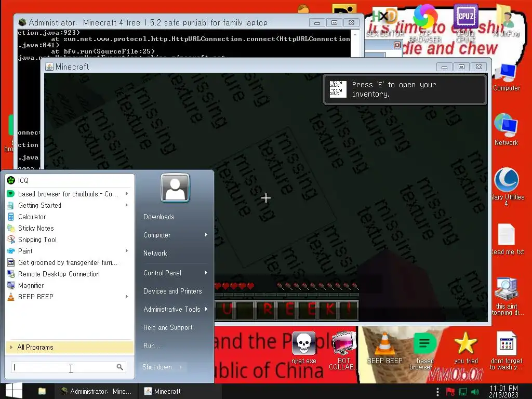Screen dimensions: 532x399
Task: Expand Computer submenu arrow in Start menu
Action: pyautogui.click(x=206, y=235)
